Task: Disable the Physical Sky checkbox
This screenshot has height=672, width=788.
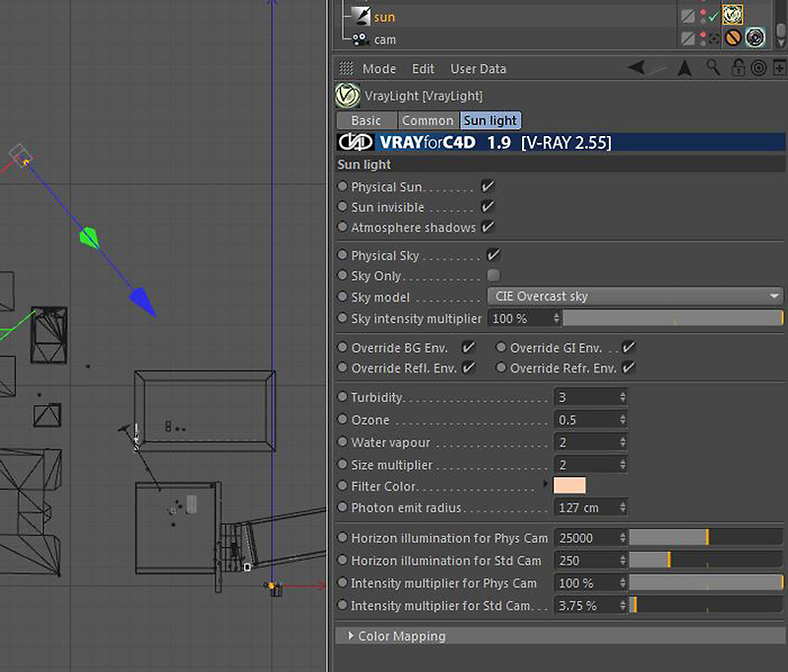Action: click(x=493, y=255)
